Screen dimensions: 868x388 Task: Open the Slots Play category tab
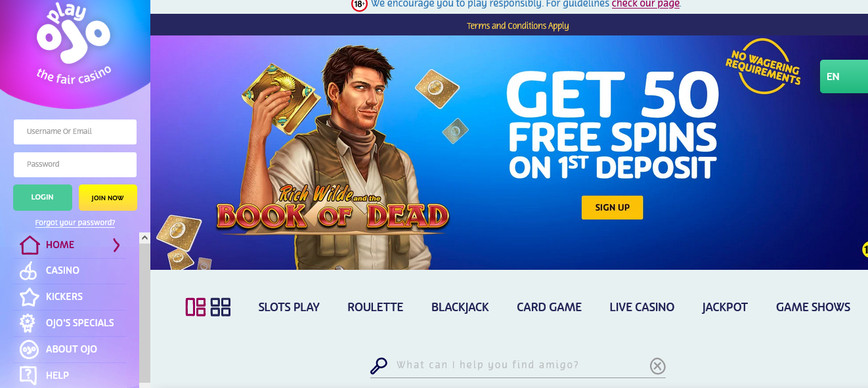coord(289,307)
